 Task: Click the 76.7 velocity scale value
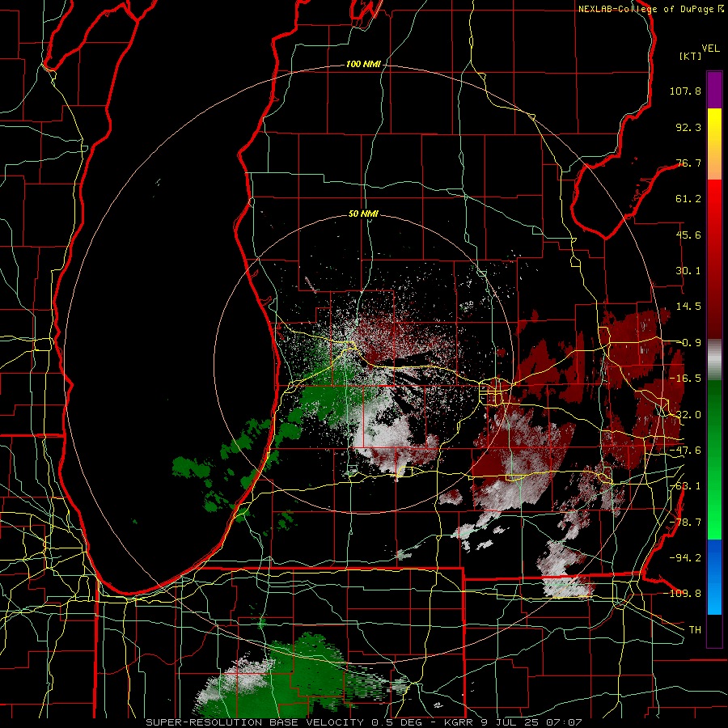tap(688, 163)
